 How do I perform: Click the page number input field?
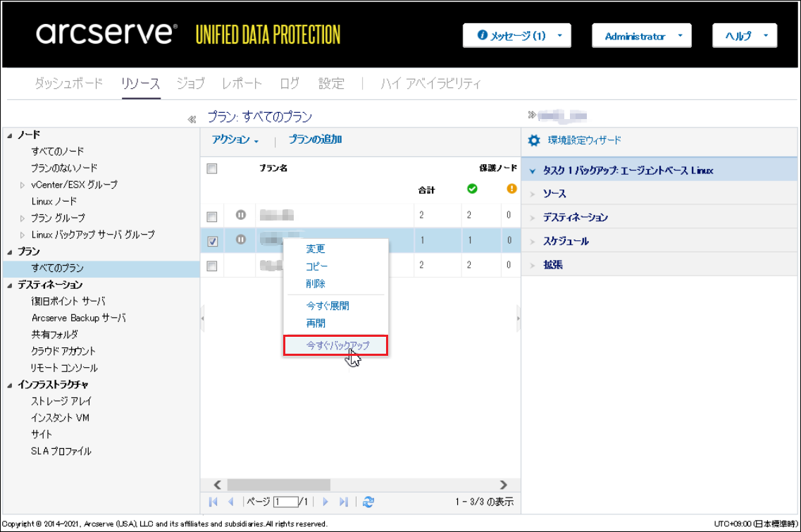[286, 502]
